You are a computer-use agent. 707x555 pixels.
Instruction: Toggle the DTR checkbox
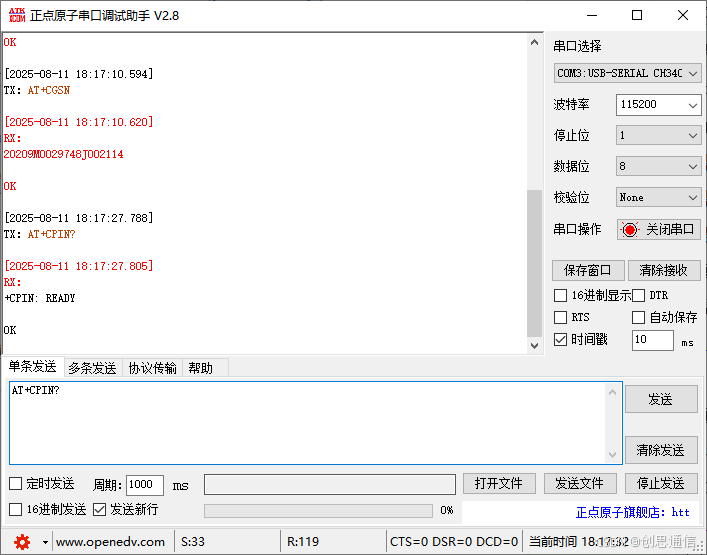(x=638, y=296)
